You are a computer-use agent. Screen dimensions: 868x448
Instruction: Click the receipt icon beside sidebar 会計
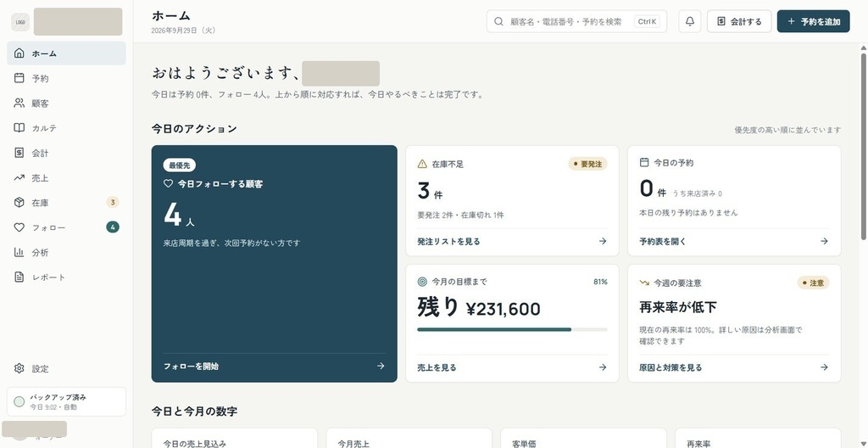click(x=19, y=153)
